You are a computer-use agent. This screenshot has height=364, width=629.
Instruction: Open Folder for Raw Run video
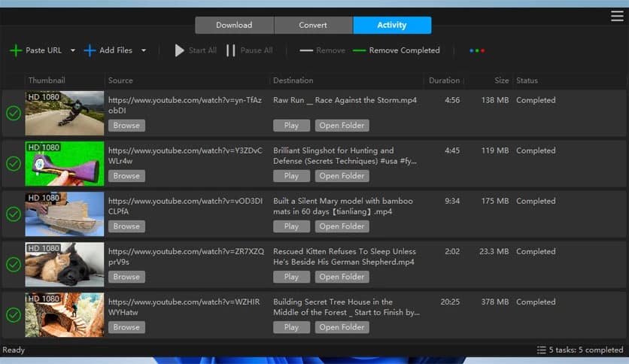tap(342, 126)
